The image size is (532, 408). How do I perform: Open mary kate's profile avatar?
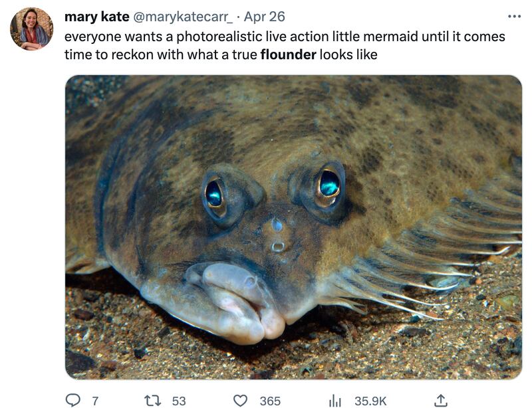31,29
